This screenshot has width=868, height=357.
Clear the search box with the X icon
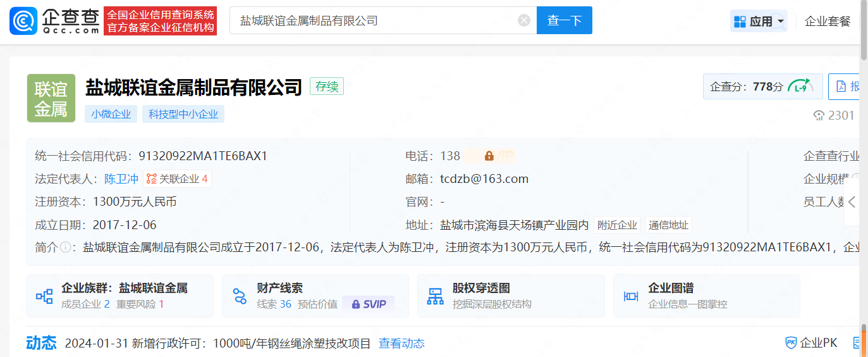point(524,20)
